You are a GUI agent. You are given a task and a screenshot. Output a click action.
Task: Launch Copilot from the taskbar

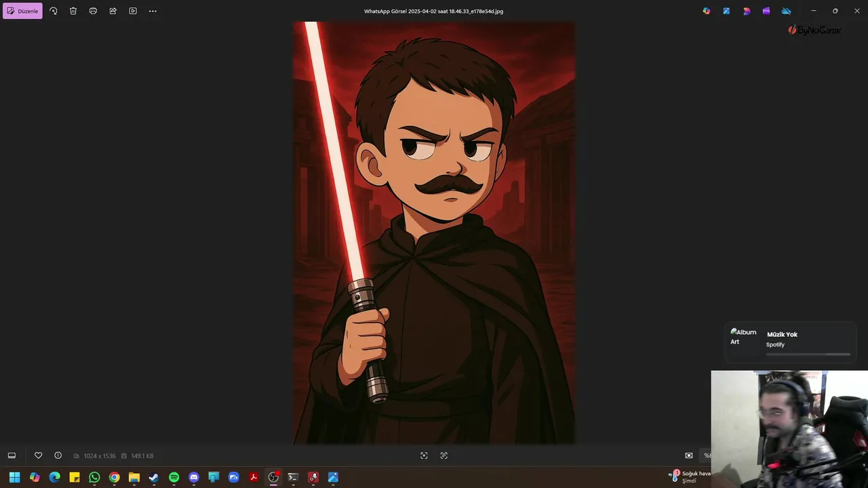pos(35,477)
